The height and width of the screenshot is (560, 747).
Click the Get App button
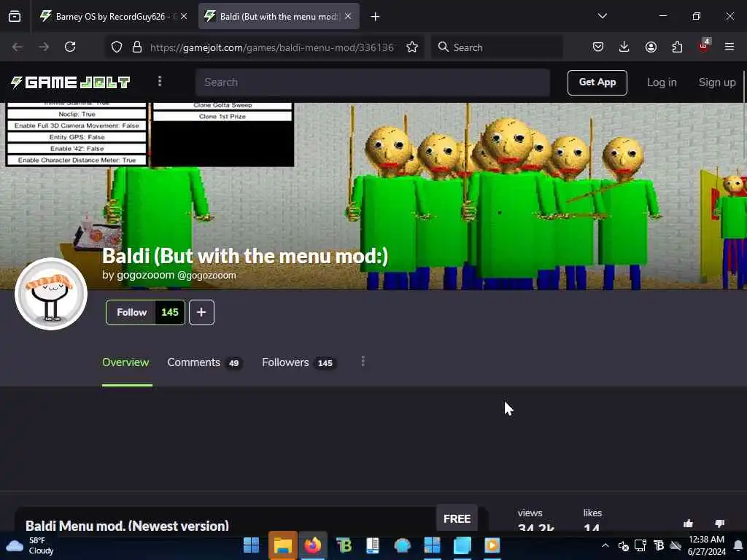pos(597,82)
